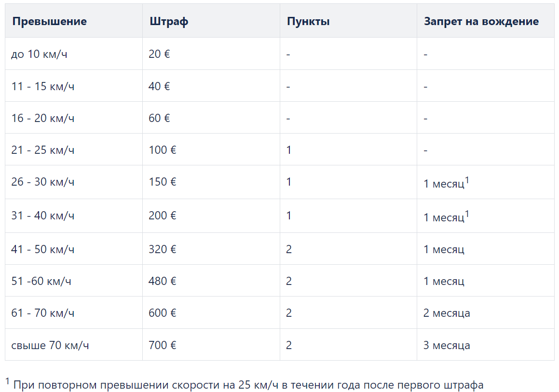The width and height of the screenshot is (559, 392).
Task: Click the "41 - 50 км/ч" row label
Action: click(x=43, y=249)
